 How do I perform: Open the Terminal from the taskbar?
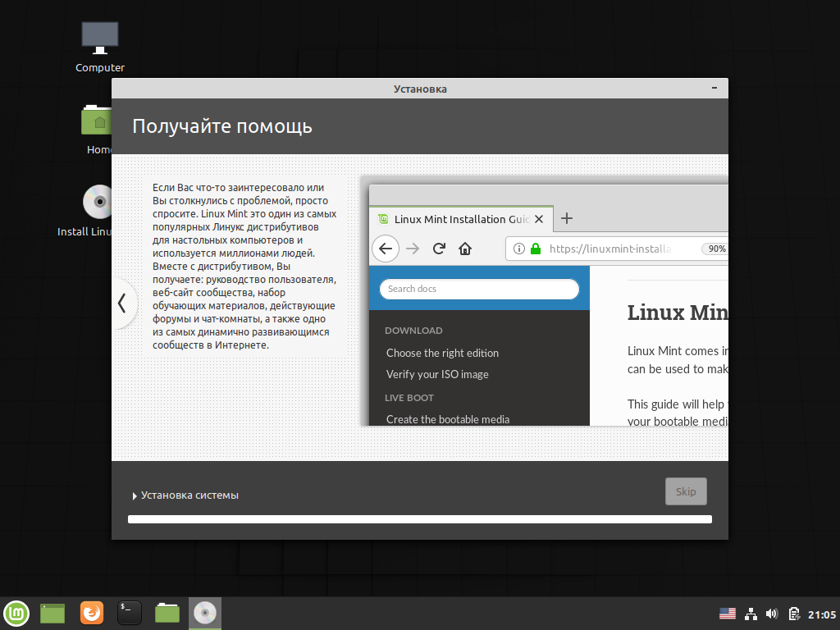pos(129,614)
